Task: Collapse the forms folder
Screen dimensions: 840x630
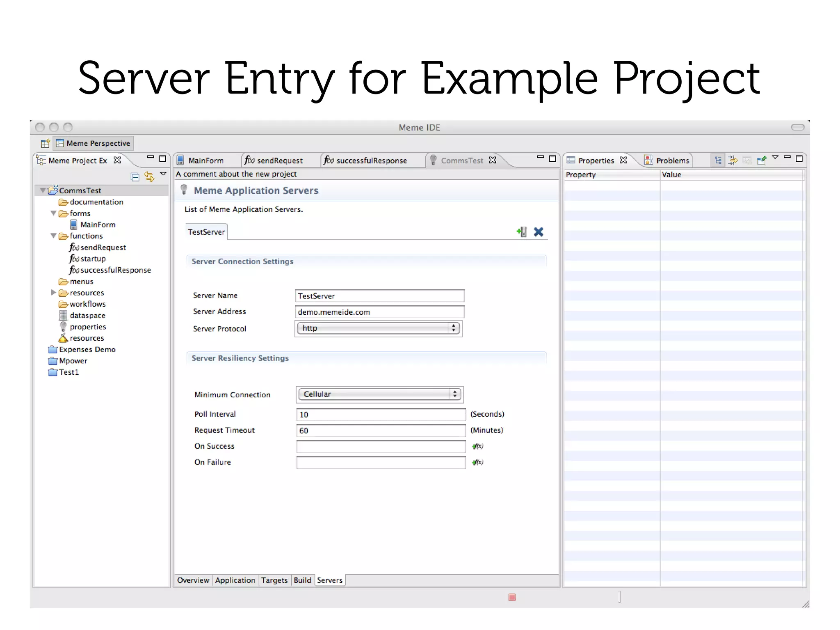Action: coord(53,213)
